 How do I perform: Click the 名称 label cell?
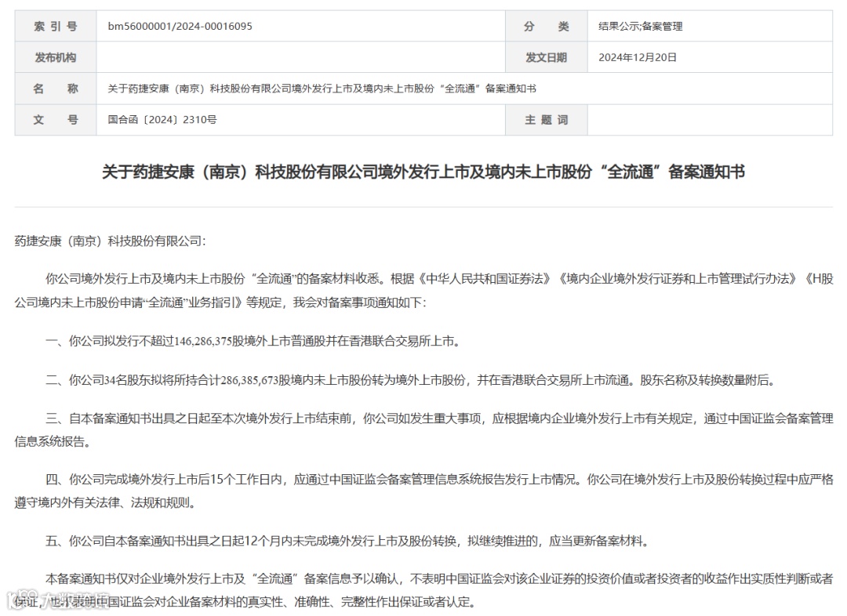tap(56, 89)
